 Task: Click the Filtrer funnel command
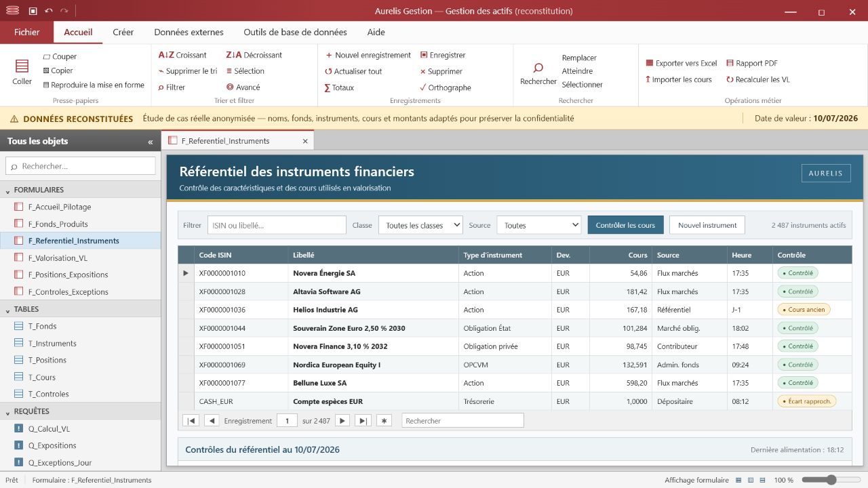172,87
